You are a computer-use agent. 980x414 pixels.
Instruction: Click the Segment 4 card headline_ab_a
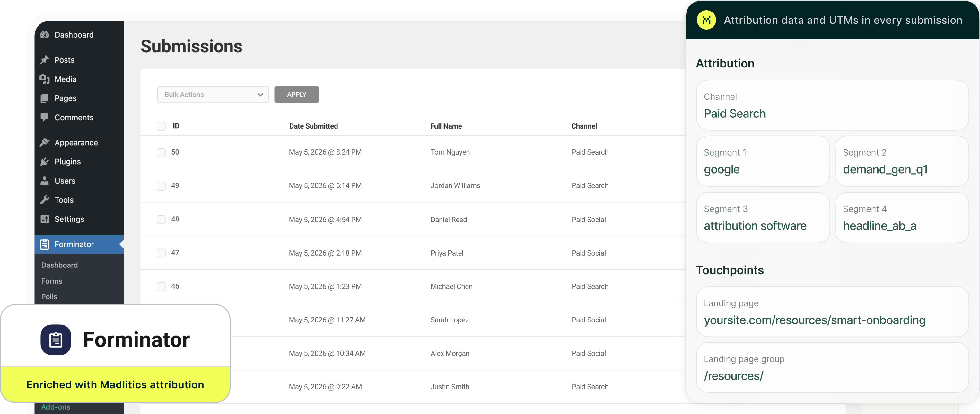902,218
